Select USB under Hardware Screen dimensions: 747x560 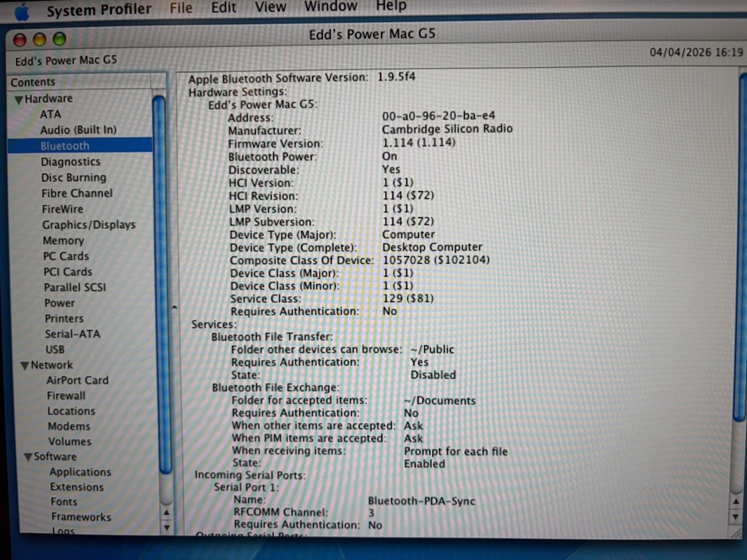(55, 349)
